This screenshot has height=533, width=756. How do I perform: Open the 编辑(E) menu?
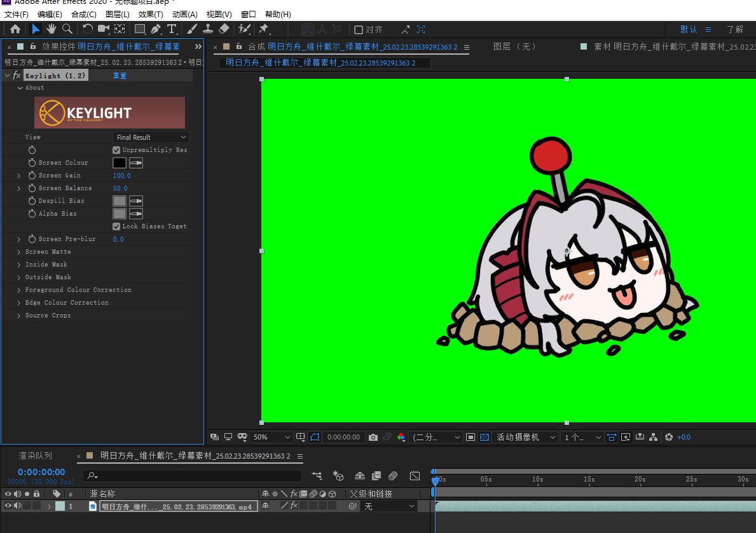50,15
